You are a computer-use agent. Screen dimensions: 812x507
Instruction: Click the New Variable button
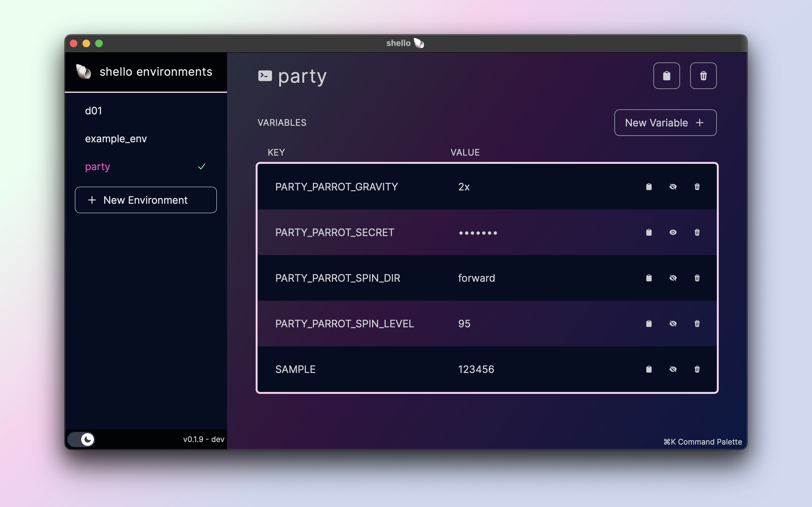click(665, 123)
